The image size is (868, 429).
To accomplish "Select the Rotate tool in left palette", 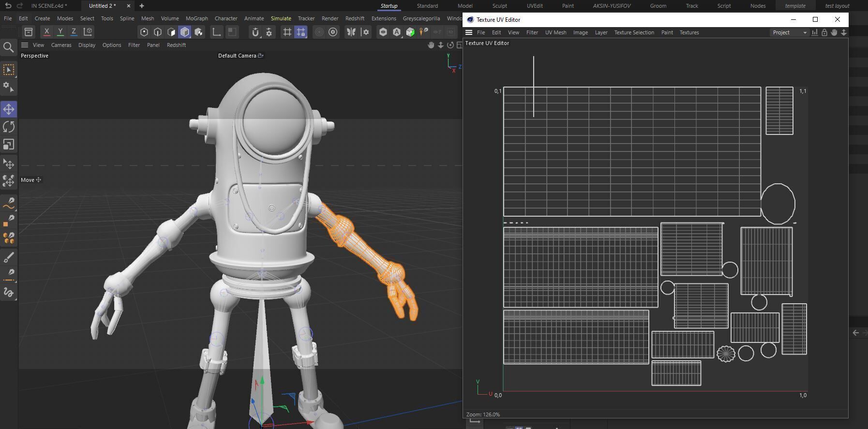I will (9, 127).
